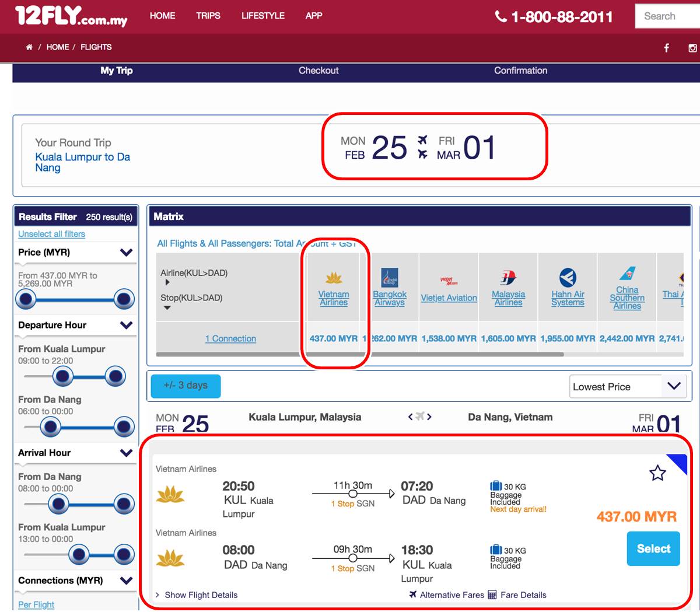
Task: Click the Vietjet Aviation logo in matrix
Action: click(x=449, y=281)
